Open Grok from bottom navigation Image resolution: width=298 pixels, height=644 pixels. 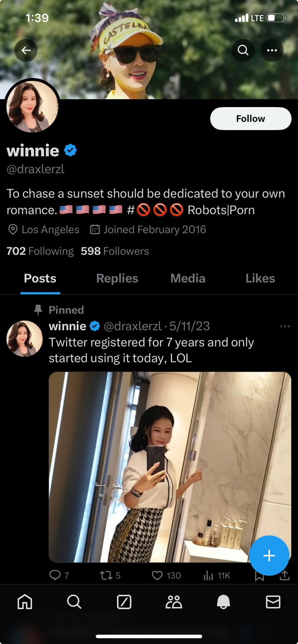tap(124, 602)
